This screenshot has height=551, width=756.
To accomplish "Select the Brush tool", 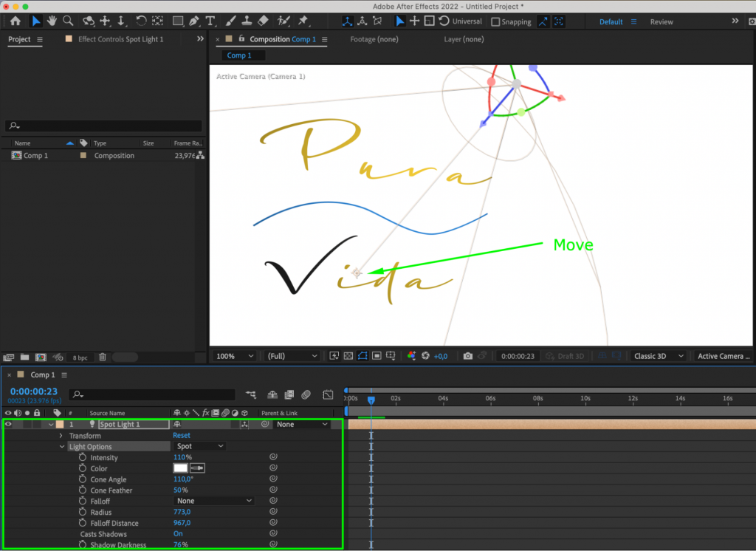I will click(230, 21).
